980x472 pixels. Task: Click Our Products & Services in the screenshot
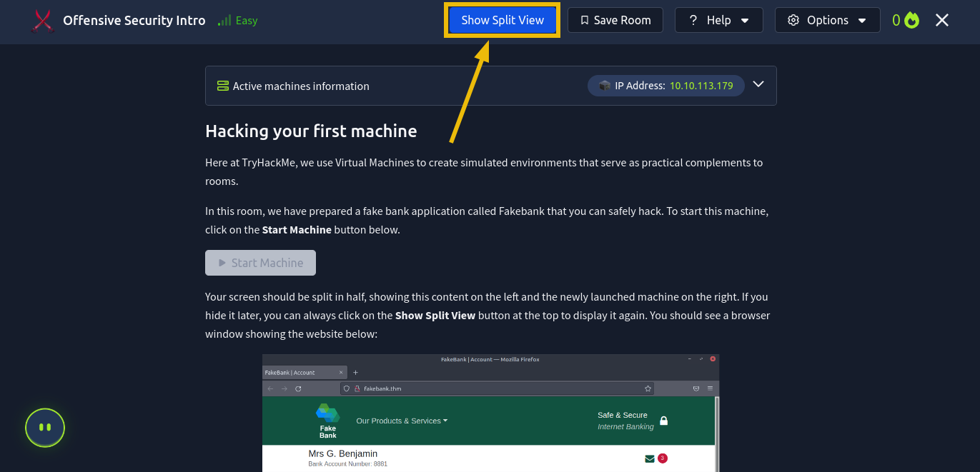(402, 421)
